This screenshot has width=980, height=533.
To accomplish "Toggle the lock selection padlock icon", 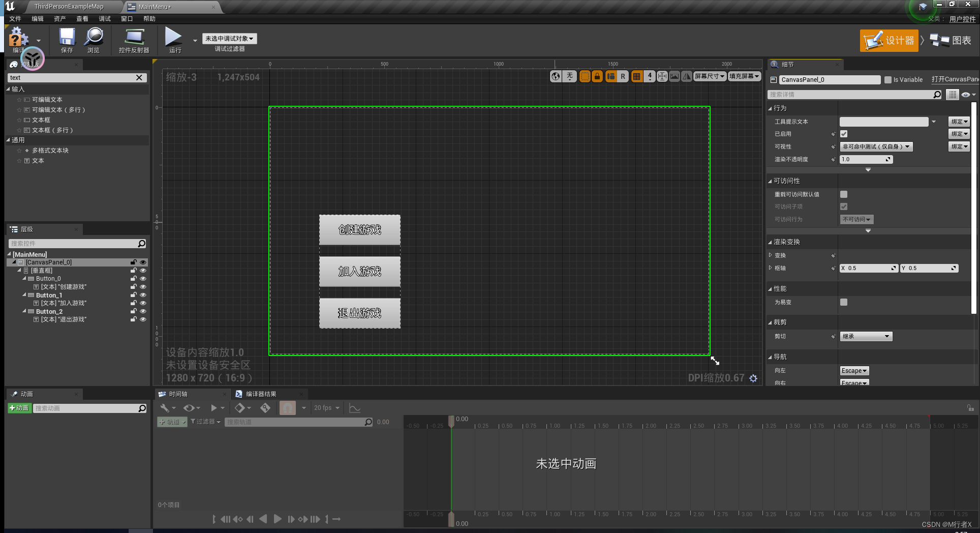I will coord(597,76).
